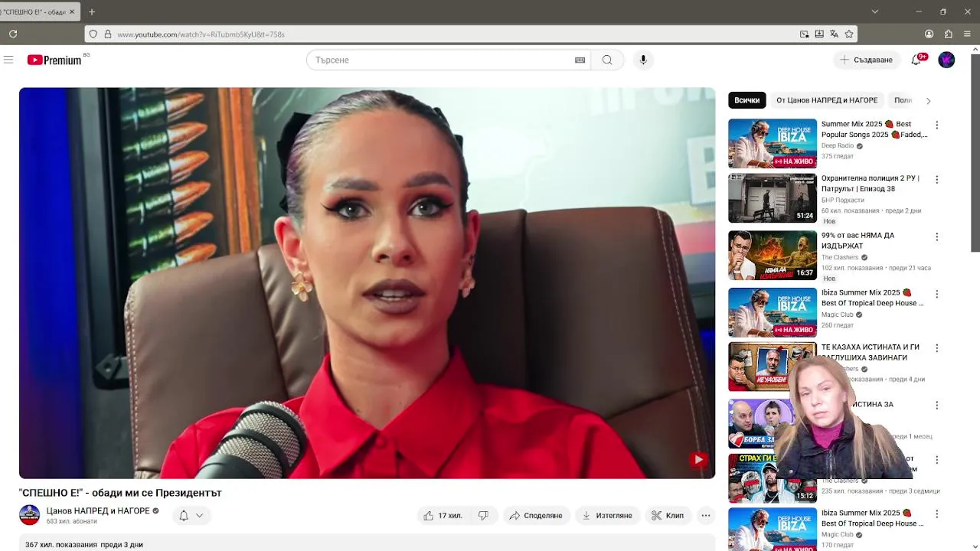Open Ibiza Summer Mix 2025 Best Of Tropical title

[x=872, y=298]
